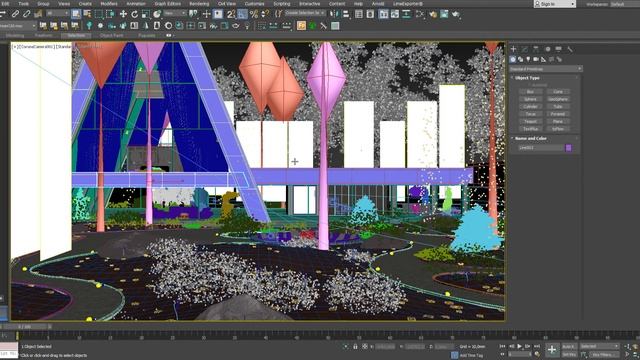The width and height of the screenshot is (640, 360).
Task: Open the Edit menu
Action: pos(5,4)
